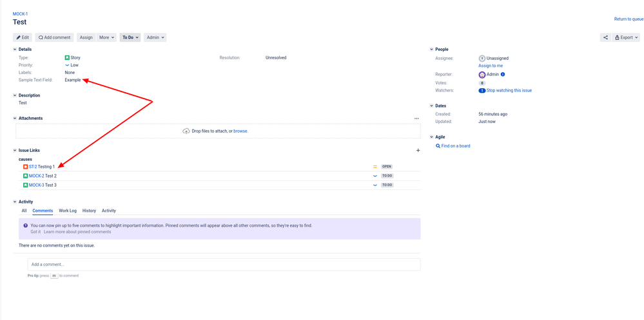Click the TO DO badge for MOCK-2
The height and width of the screenshot is (320, 644).
click(387, 176)
